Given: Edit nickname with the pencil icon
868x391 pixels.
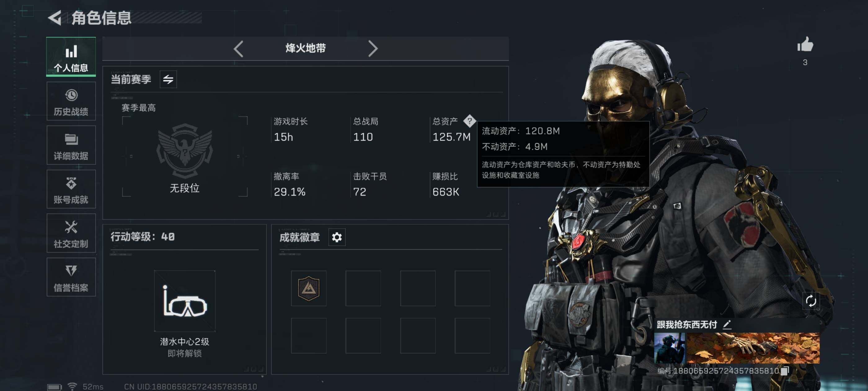Looking at the screenshot, I should pos(726,325).
